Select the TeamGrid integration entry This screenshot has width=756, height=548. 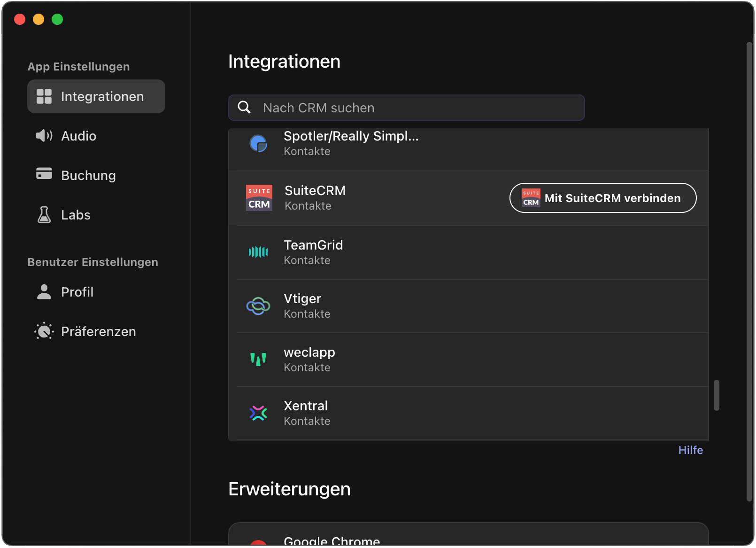(470, 252)
